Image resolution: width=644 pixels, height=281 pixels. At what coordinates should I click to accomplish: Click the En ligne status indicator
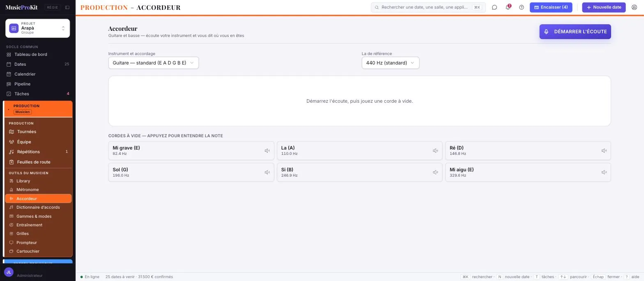click(90, 277)
